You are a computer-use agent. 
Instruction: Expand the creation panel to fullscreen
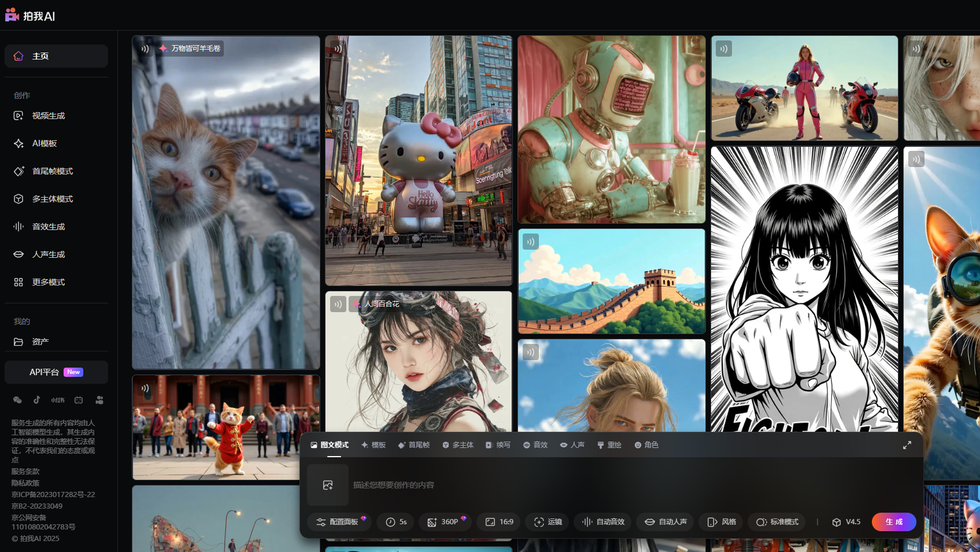[907, 445]
